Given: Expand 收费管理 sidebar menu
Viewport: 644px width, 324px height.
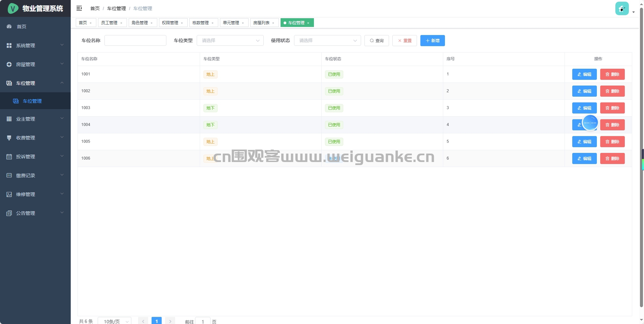Looking at the screenshot, I should [x=35, y=137].
